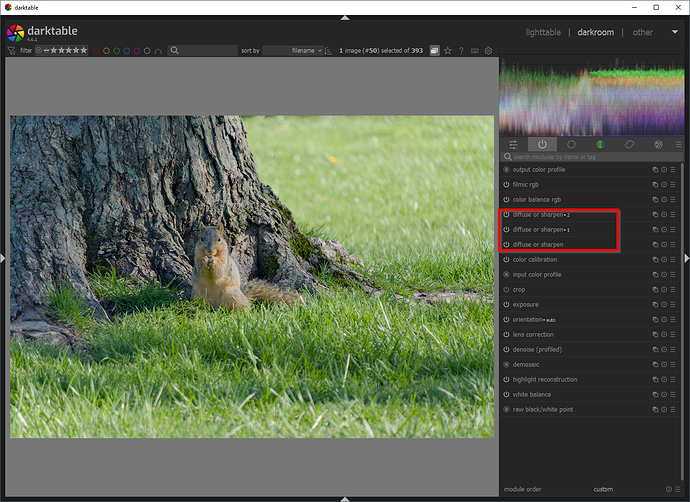
Task: Reset the module order icon
Action: tap(669, 489)
